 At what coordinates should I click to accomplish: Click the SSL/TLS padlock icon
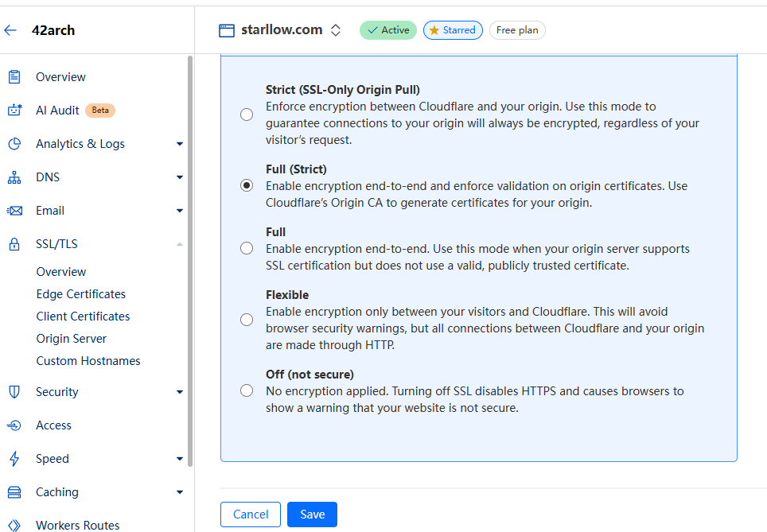pos(14,244)
